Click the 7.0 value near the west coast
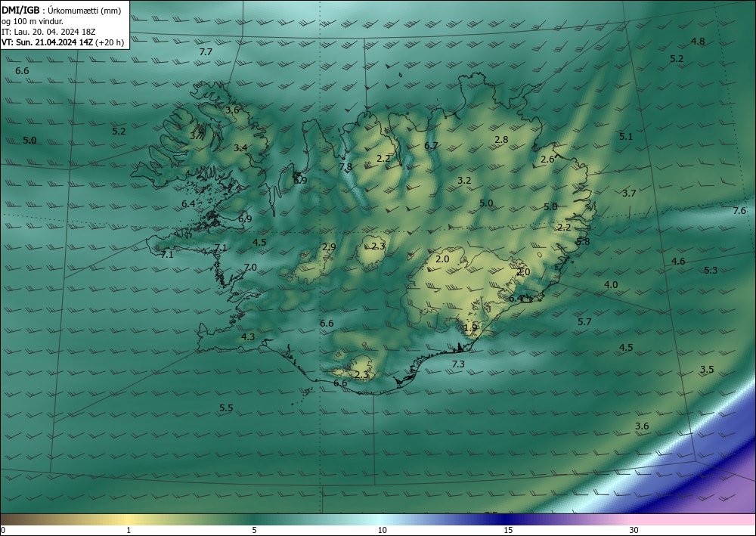Viewport: 756px width, 536px height. (250, 268)
